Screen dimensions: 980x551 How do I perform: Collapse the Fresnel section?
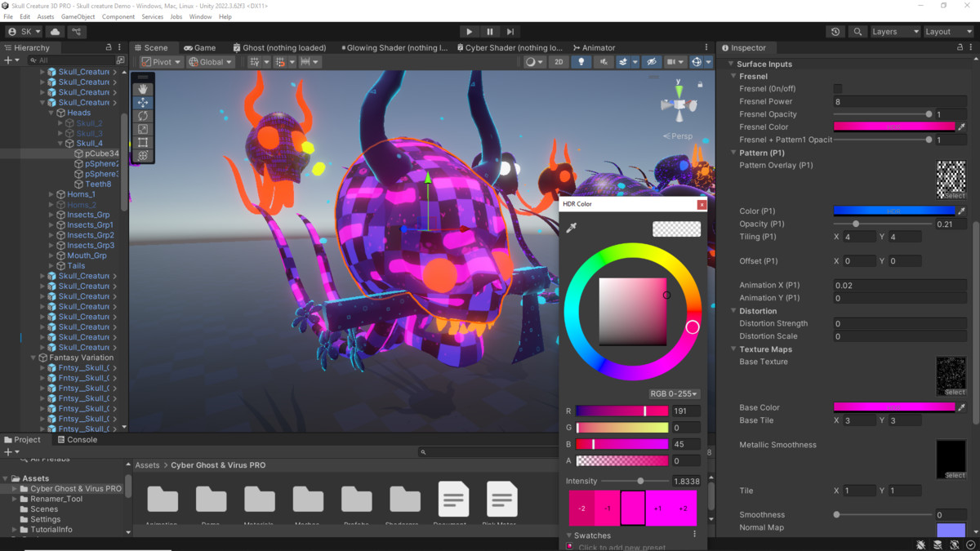pos(734,76)
